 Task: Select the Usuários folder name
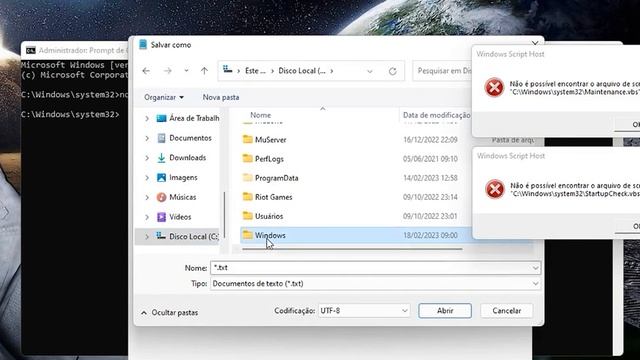pos(269,216)
